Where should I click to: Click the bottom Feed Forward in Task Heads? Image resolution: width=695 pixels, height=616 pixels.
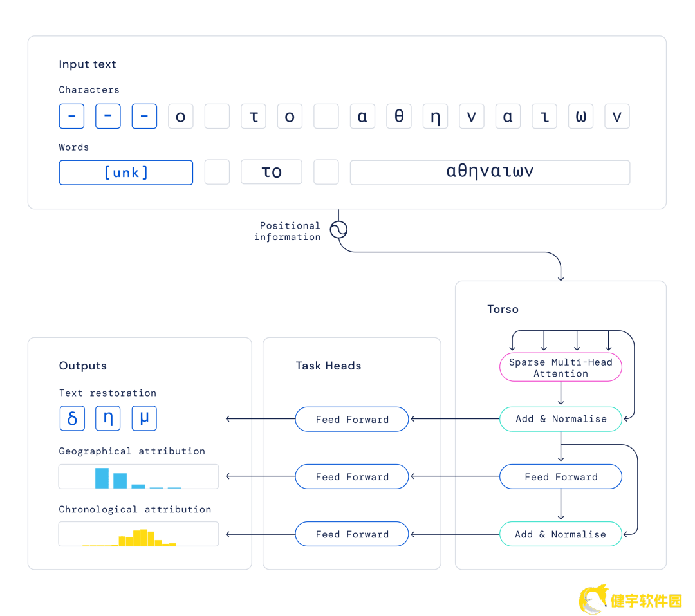click(352, 534)
